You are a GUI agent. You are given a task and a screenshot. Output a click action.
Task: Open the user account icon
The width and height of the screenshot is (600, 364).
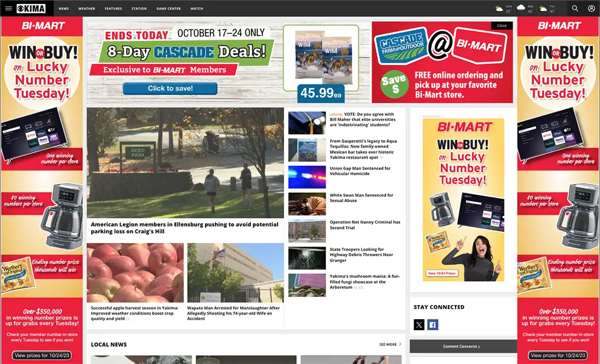point(591,8)
